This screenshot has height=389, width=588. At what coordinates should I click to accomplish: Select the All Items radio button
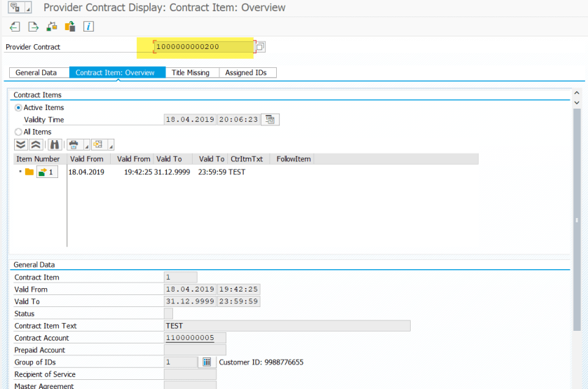point(18,132)
